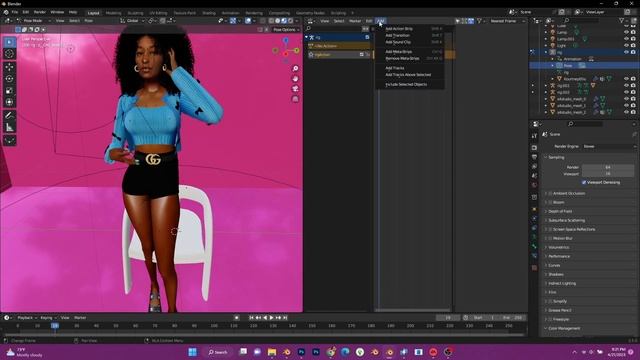The width and height of the screenshot is (640, 360).
Task: Click the NLA editor type icon
Action: (x=311, y=21)
